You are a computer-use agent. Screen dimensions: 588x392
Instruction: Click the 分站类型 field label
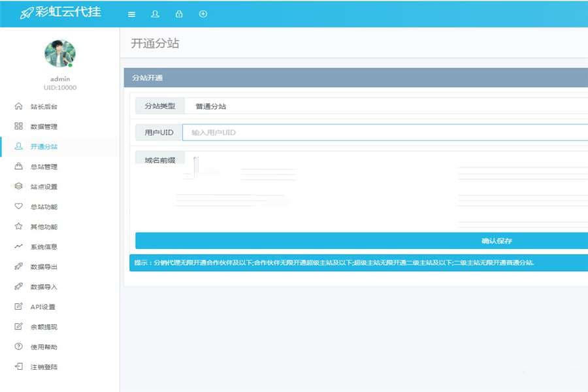pos(160,106)
